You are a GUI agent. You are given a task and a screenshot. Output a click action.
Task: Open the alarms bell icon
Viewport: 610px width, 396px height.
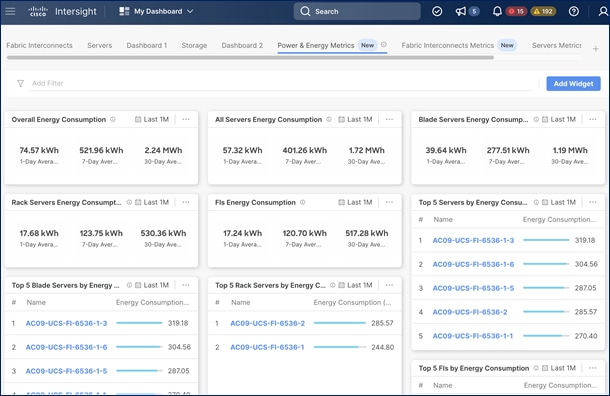pyautogui.click(x=497, y=11)
